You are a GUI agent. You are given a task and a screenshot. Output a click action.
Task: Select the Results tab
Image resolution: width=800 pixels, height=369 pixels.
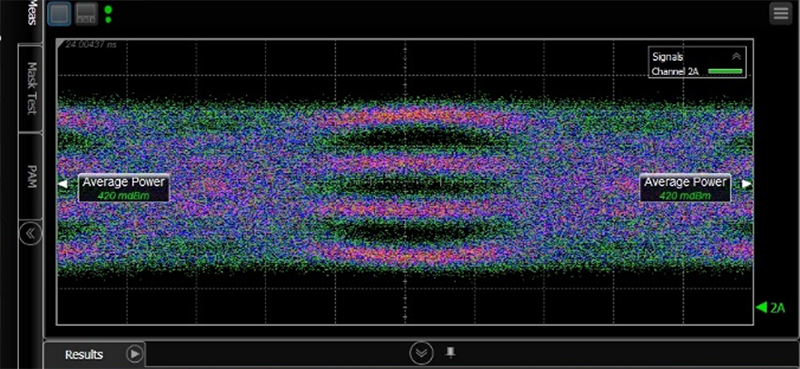click(x=84, y=355)
